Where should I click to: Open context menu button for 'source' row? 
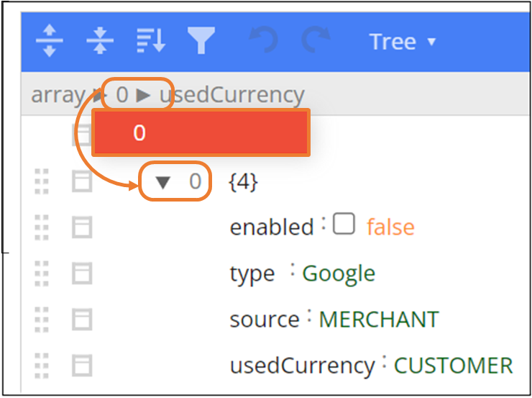click(x=82, y=320)
